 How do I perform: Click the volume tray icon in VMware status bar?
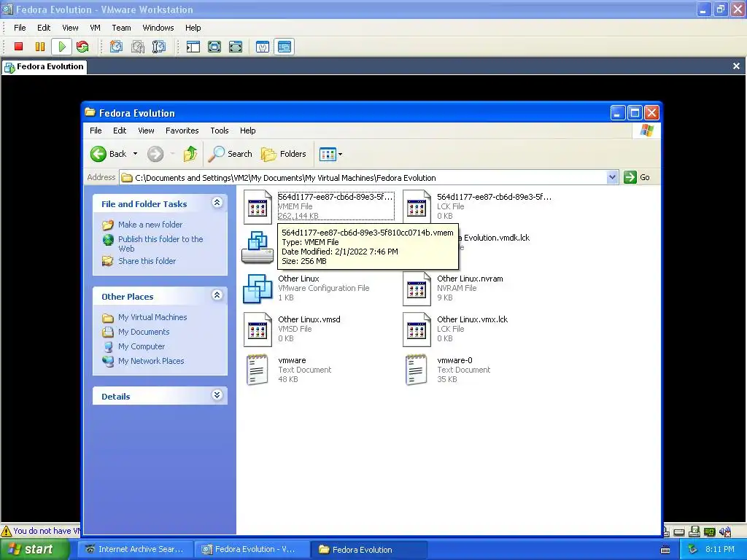pos(725,532)
